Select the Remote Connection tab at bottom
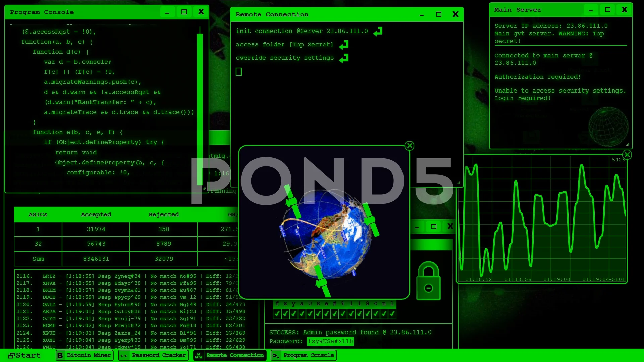The image size is (644, 362). pyautogui.click(x=234, y=355)
